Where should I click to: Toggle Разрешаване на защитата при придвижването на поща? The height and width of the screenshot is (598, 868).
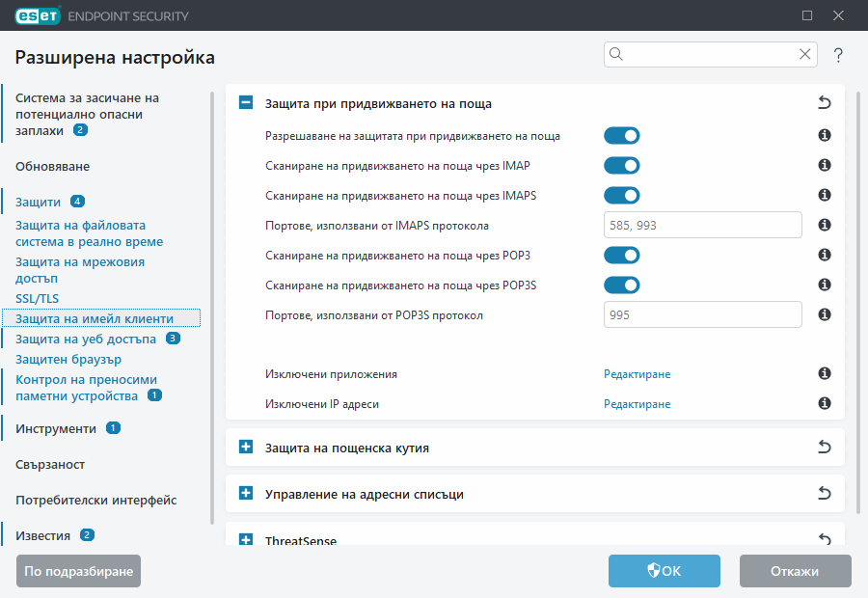point(622,136)
